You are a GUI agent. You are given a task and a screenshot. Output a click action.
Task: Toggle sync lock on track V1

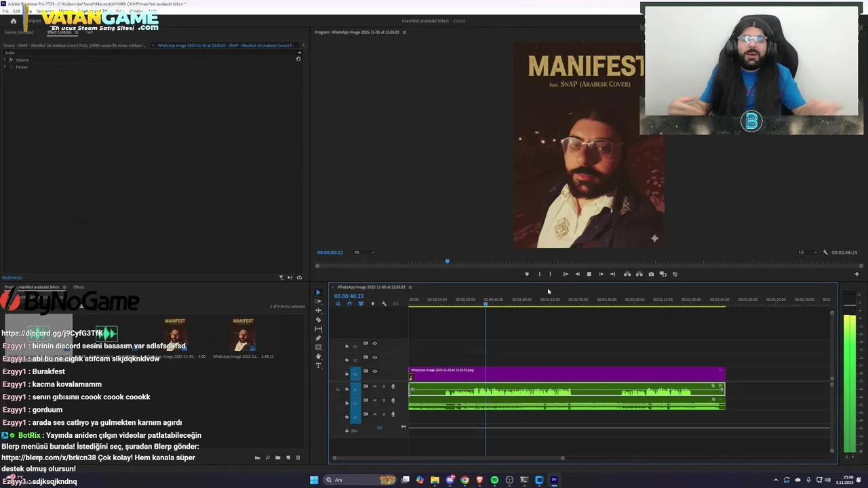click(366, 371)
